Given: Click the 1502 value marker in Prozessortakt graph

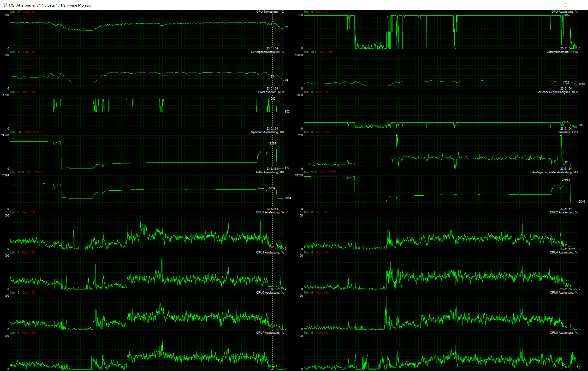Looking at the screenshot, I should pos(272,99).
